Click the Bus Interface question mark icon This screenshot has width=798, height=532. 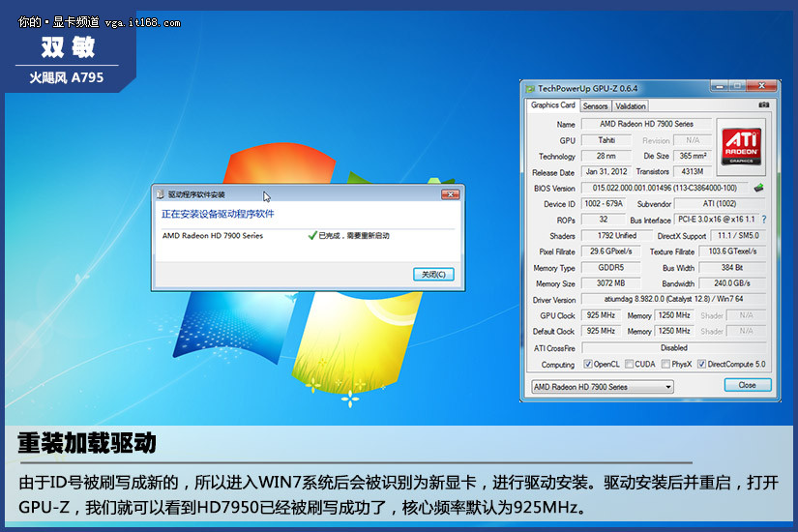[x=763, y=221]
